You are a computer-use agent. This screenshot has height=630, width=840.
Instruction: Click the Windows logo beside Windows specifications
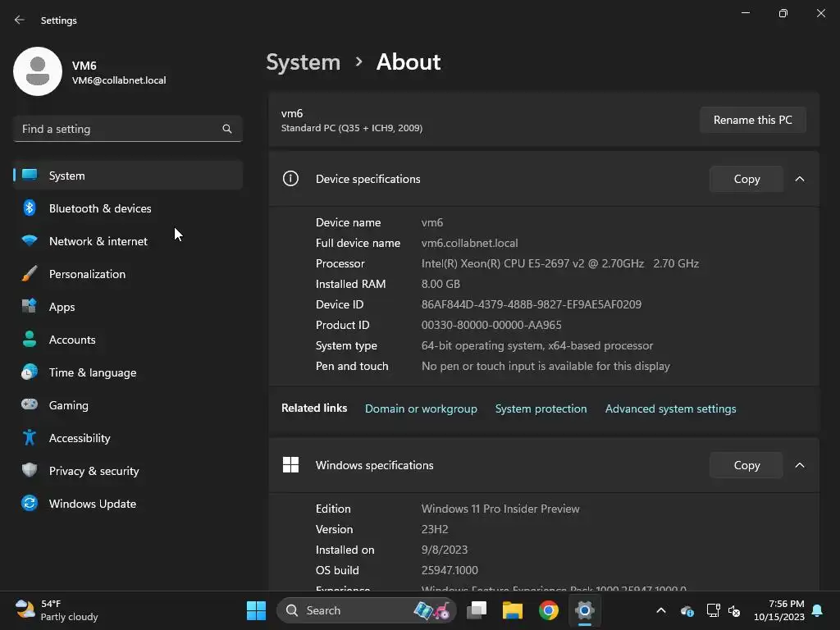point(290,464)
